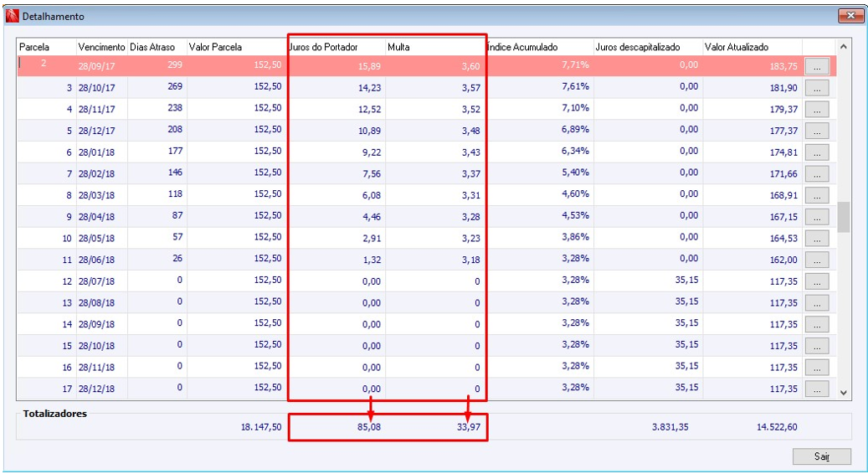Click the Juros do Portador column header
Viewport: 868px width, 474px height.
tap(336, 47)
